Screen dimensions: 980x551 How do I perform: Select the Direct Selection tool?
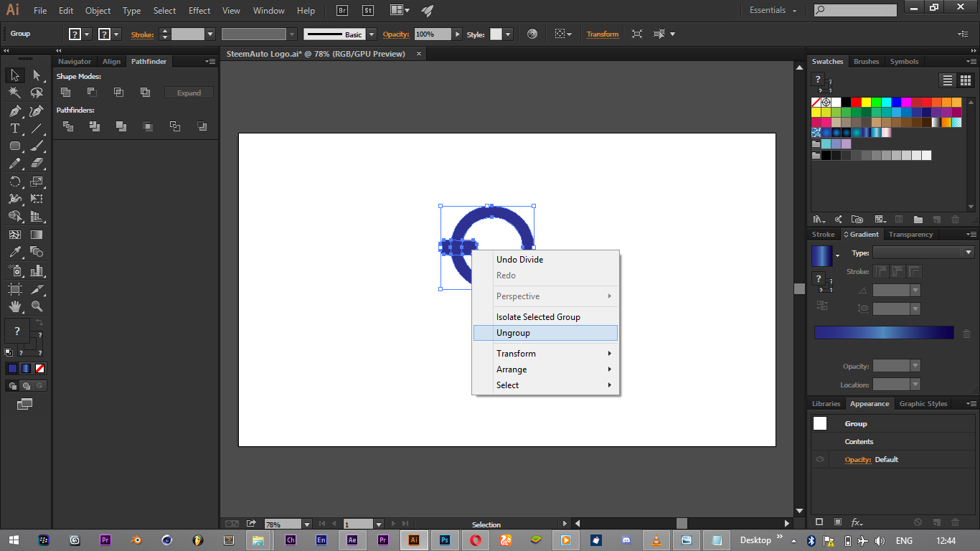(37, 75)
